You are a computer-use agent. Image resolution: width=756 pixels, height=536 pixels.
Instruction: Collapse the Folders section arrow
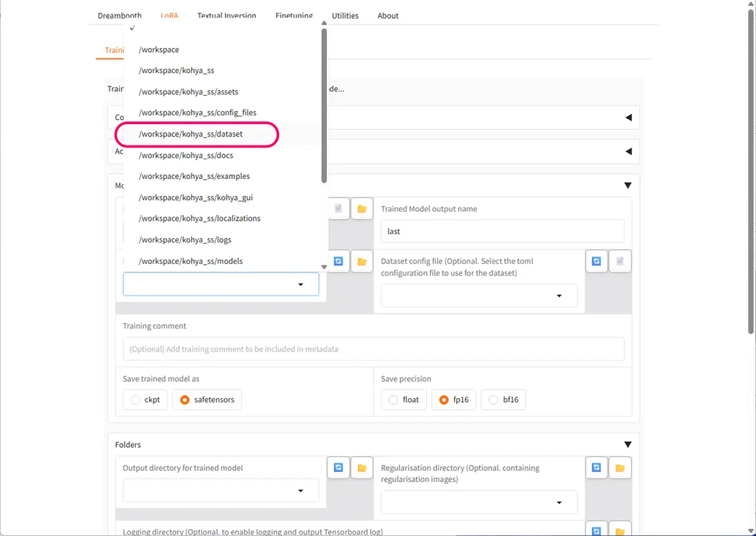point(627,445)
